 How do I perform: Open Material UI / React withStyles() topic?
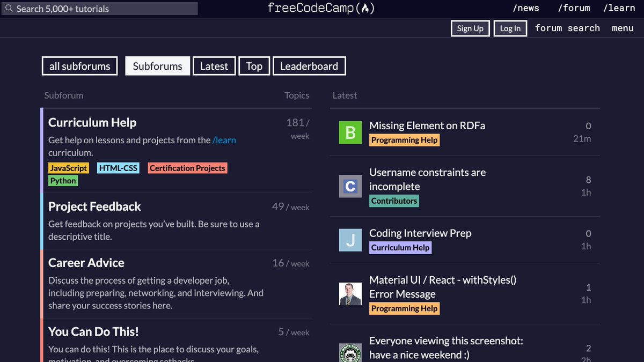(443, 287)
